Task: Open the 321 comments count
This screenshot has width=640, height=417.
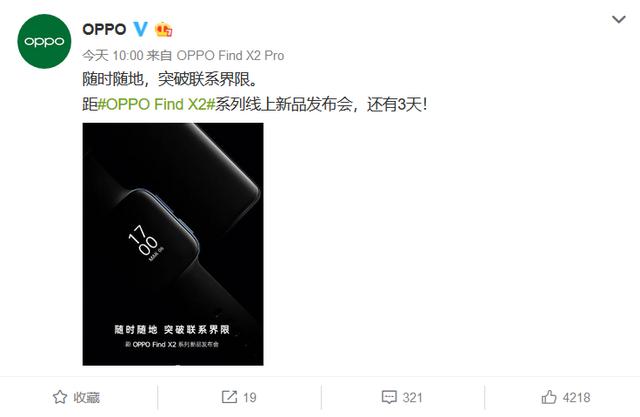Action: point(413,397)
